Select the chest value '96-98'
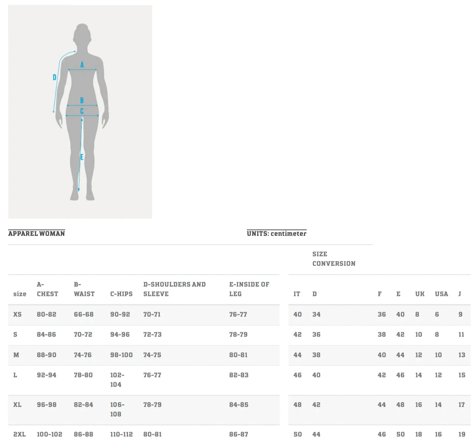This screenshot has width=476, height=448. click(x=47, y=405)
